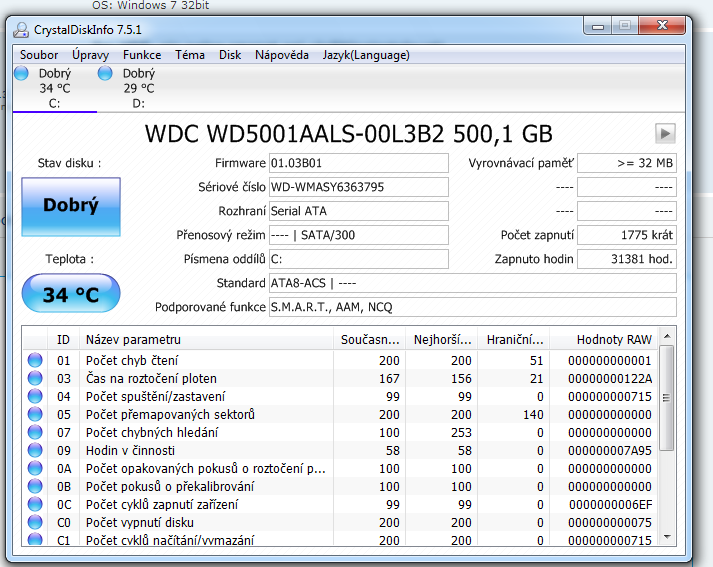Click status orb for Hodin v činnosti
This screenshot has width=713, height=567.
coord(36,450)
